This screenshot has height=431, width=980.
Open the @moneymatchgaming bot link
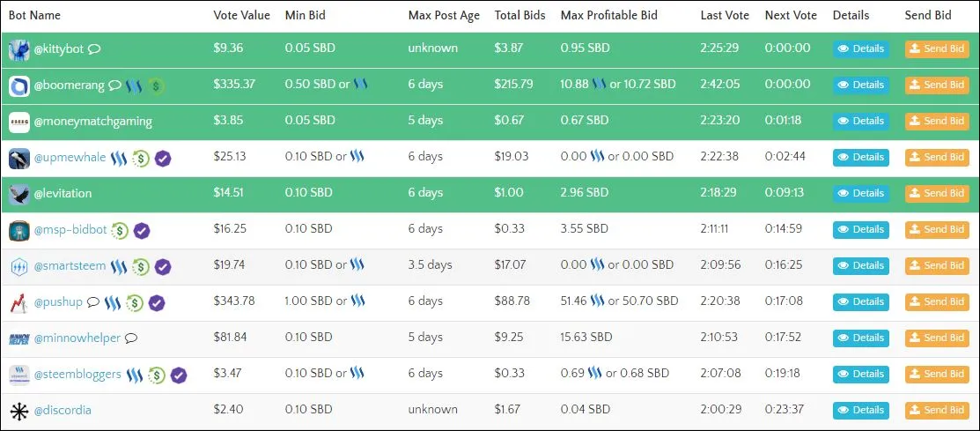point(92,122)
